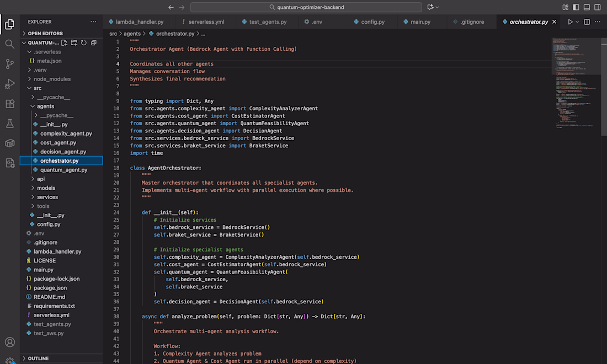Image resolution: width=607 pixels, height=364 pixels.
Task: Click the code minimap preview
Action: [575, 82]
